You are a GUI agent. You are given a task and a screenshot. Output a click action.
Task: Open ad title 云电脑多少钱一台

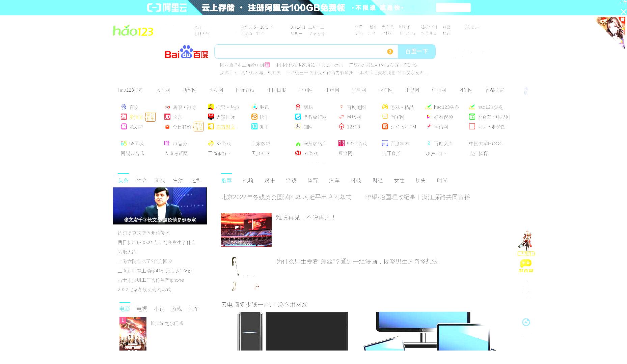[264, 305]
